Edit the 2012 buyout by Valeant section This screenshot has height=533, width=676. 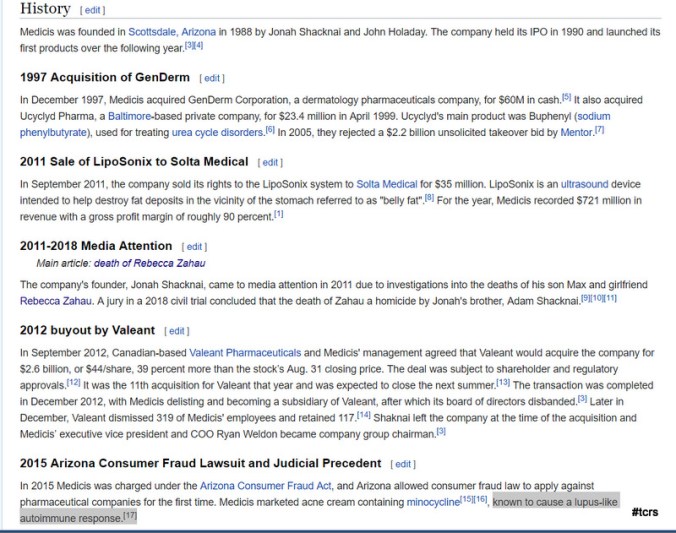coord(176,331)
